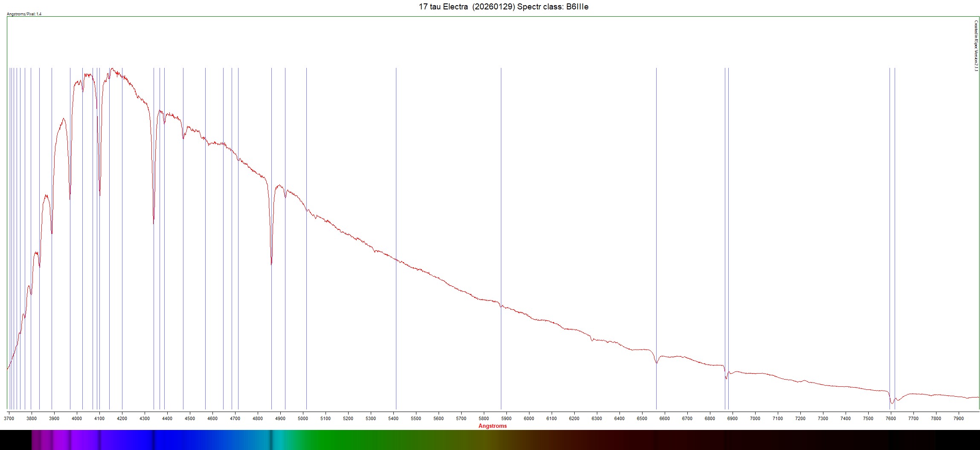
Task: Click the 'Angstroms/Pixel: 1.4' label
Action: coord(24,14)
